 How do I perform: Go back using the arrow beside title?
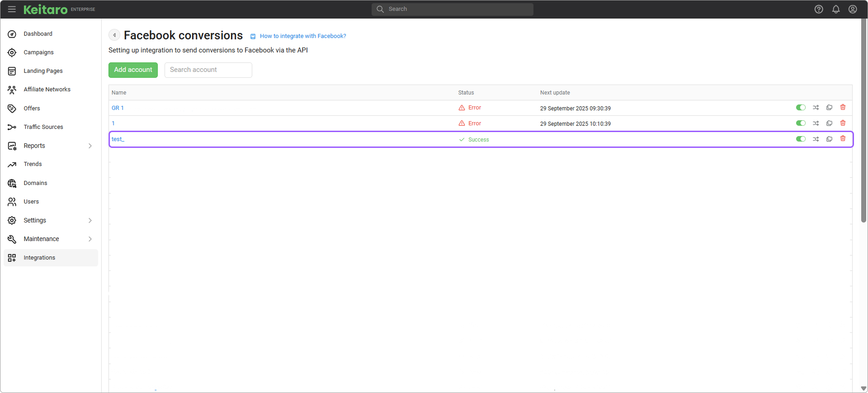pyautogui.click(x=114, y=35)
